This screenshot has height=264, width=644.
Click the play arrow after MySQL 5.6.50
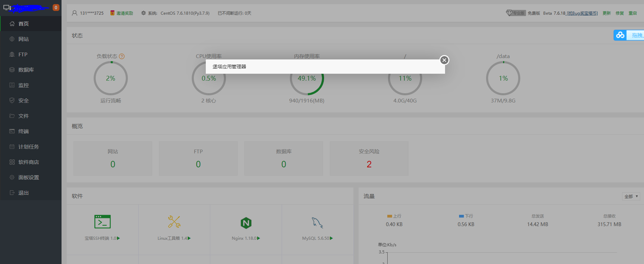point(332,238)
